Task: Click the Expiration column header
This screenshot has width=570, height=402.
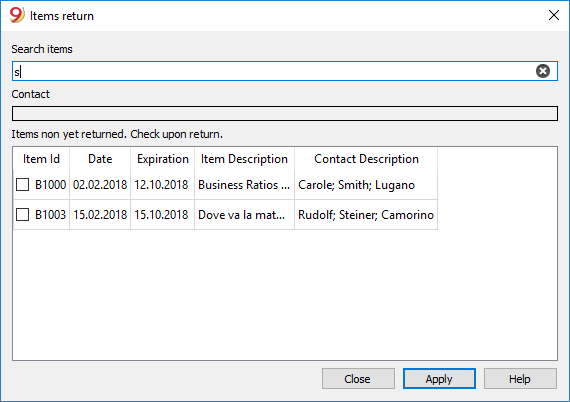Action: coord(162,159)
